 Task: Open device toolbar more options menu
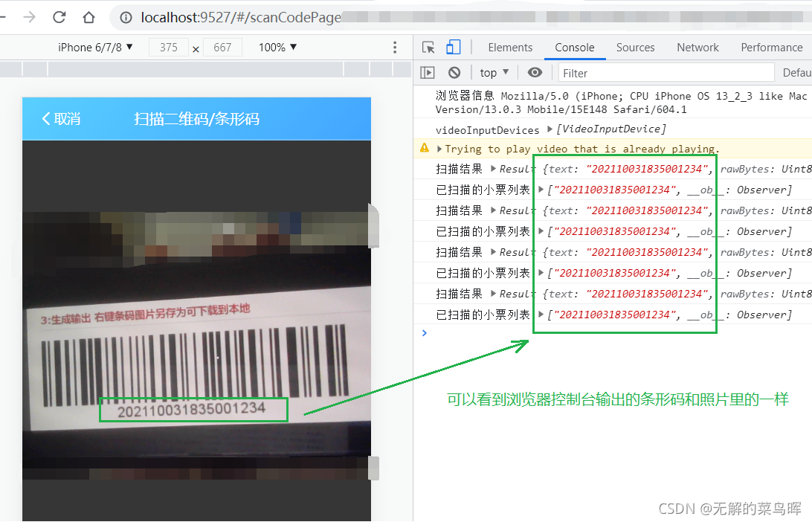[395, 48]
